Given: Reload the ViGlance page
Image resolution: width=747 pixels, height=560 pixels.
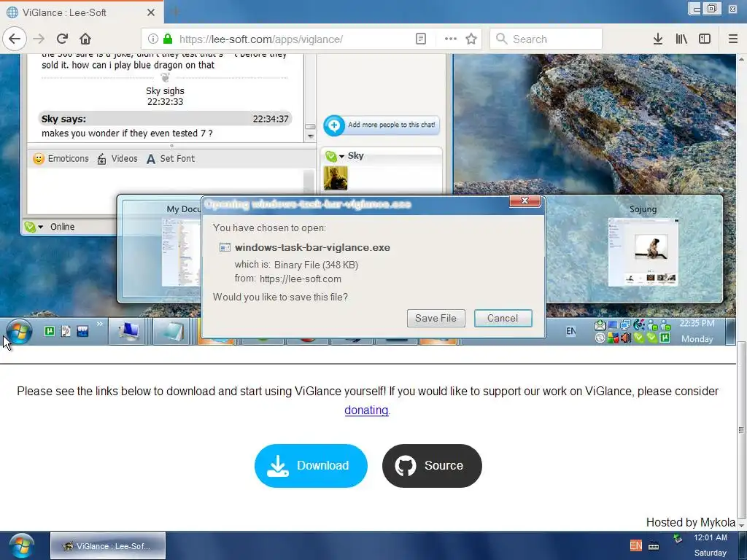Looking at the screenshot, I should click(x=62, y=39).
